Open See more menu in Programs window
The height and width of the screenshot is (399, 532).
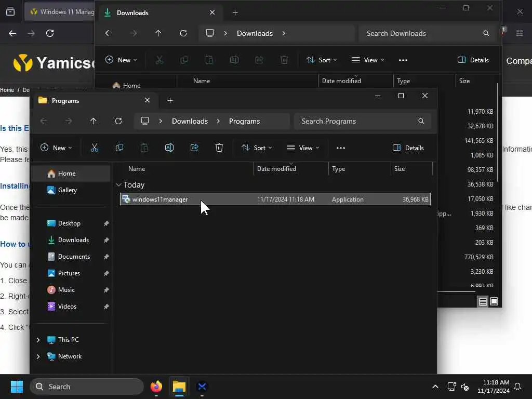click(x=341, y=148)
